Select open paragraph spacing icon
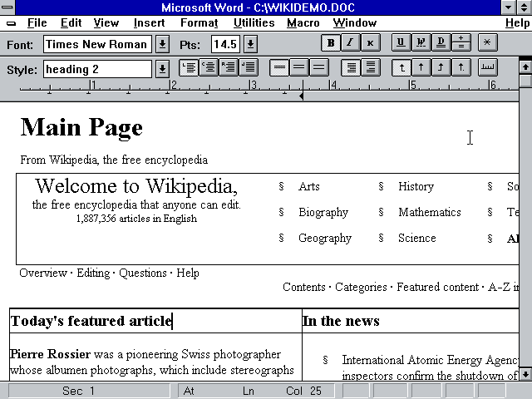The width and height of the screenshot is (532, 399). coord(371,67)
